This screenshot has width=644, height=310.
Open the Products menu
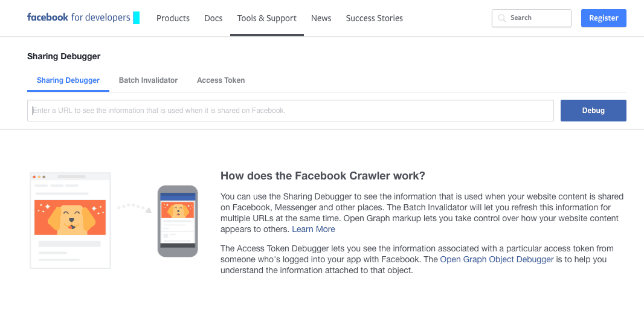click(173, 18)
